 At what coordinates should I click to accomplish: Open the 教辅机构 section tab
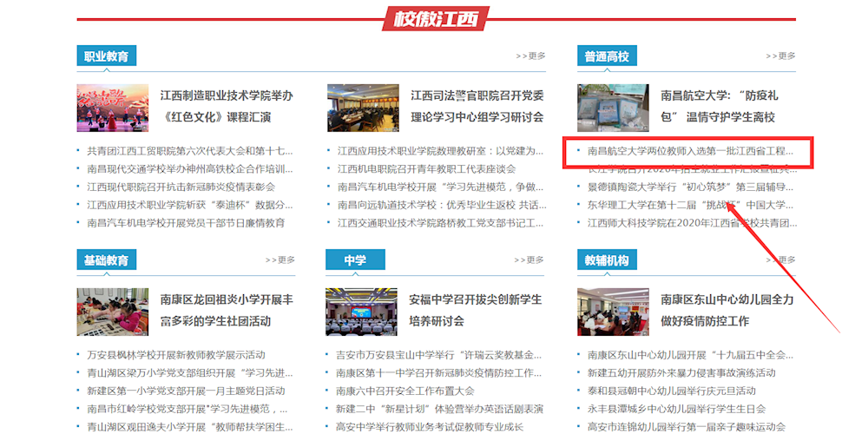point(607,260)
